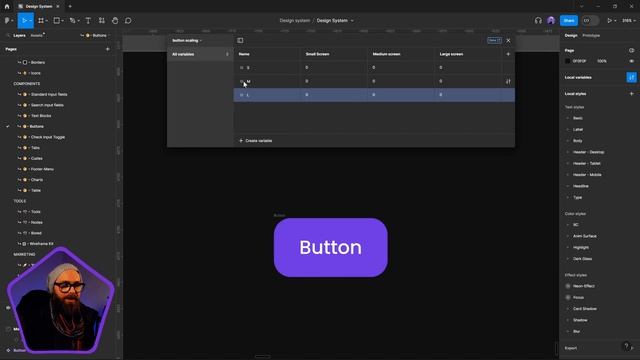Viewport: 640px width, 360px height.
Task: Expand Pen tool options arrow
Action: tap(78, 20)
